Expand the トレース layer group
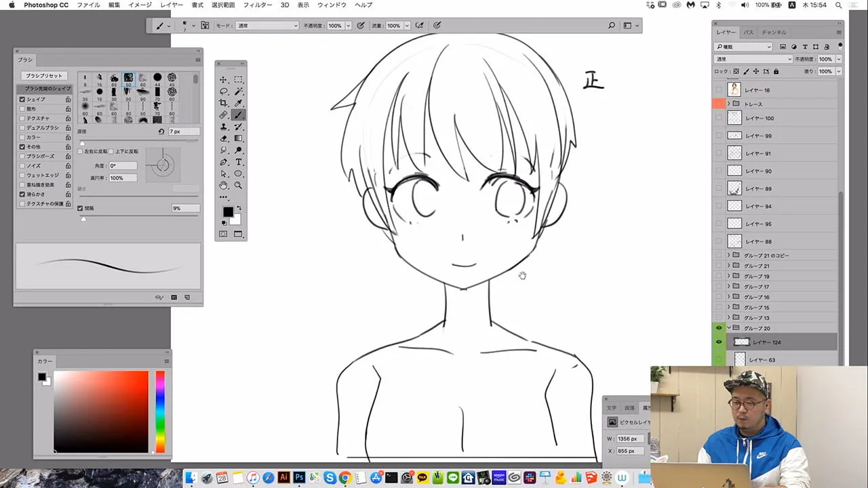The height and width of the screenshot is (488, 868). (728, 104)
